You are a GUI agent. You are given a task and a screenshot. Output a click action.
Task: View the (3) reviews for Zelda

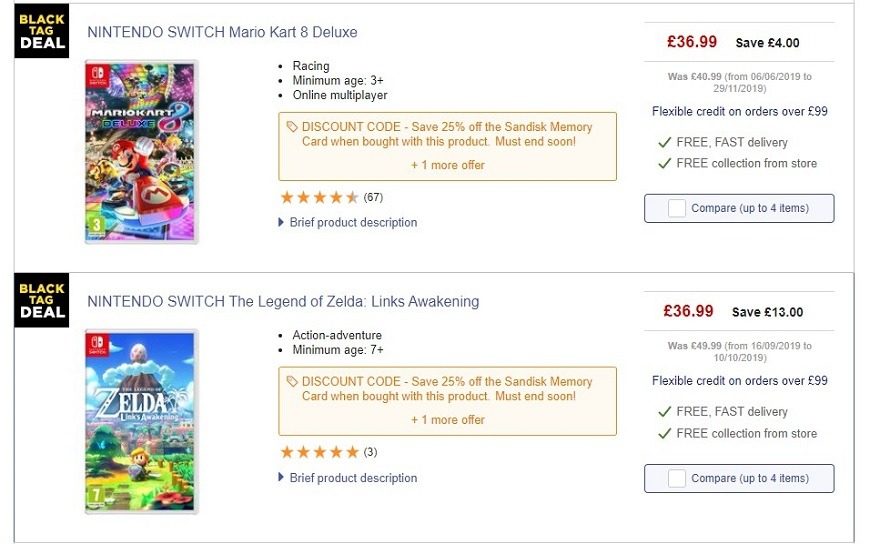370,452
